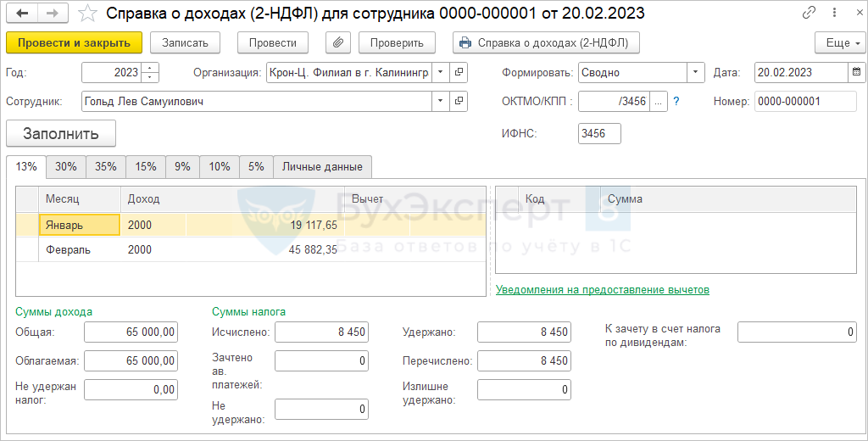The image size is (868, 441).
Task: Open the employee record button
Action: pos(459,102)
